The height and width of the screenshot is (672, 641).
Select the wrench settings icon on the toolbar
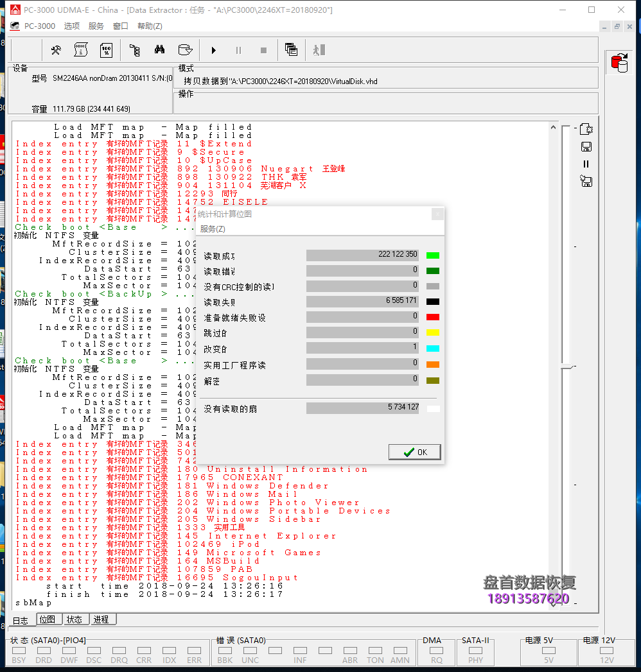[56, 49]
